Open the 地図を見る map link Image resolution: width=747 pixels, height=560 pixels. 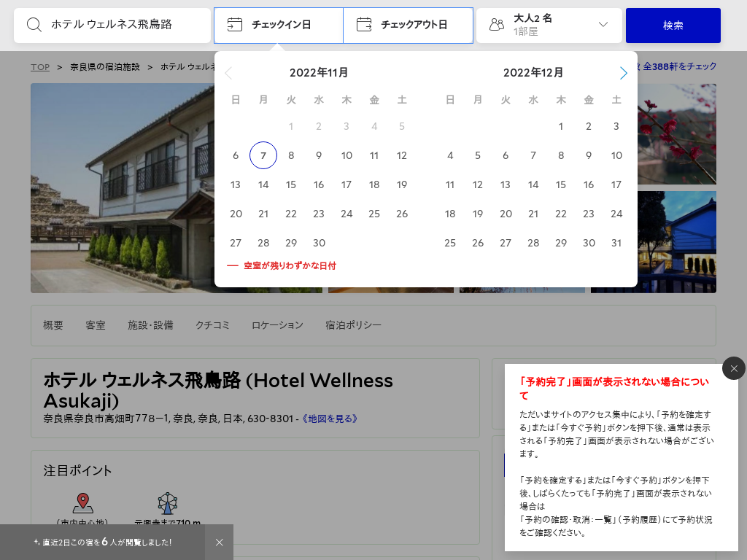330,419
